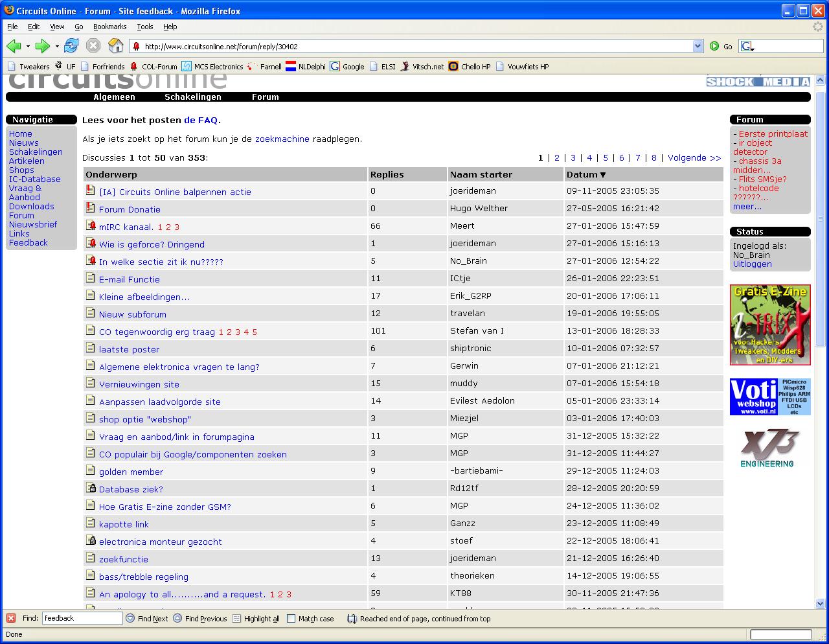Image resolution: width=829 pixels, height=644 pixels.
Task: Open the Back button history dropdown arrow
Action: pyautogui.click(x=28, y=47)
